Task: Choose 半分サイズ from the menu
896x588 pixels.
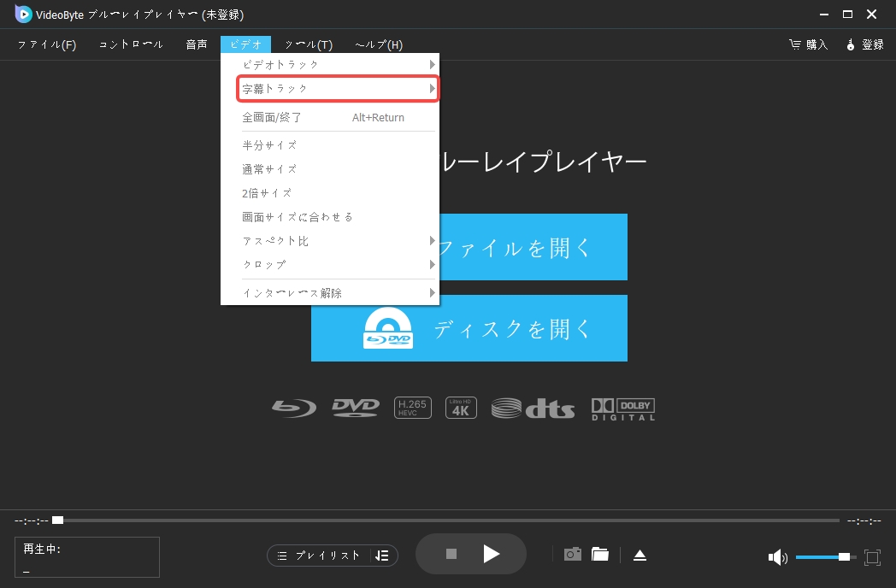Action: 330,145
